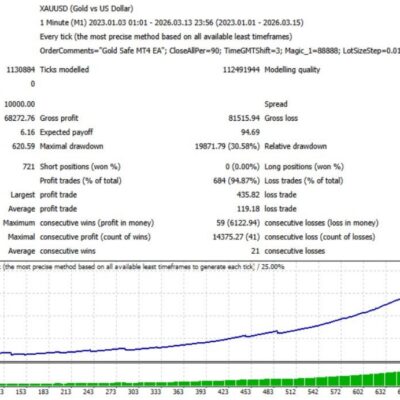Select the 94.69 value
Screen dimensions: 400x400
click(x=250, y=132)
